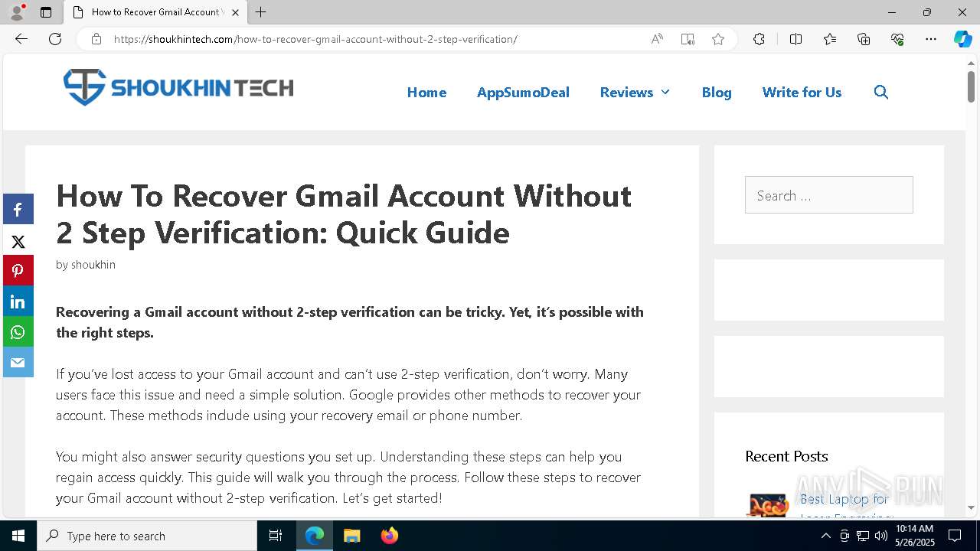Open the Collections panel
The image size is (980, 551).
click(864, 39)
